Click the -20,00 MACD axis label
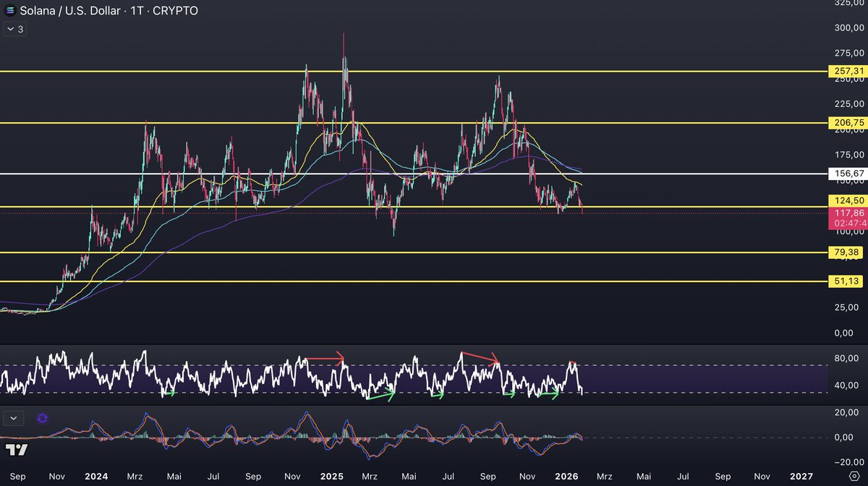The height and width of the screenshot is (486, 868). pos(849,462)
